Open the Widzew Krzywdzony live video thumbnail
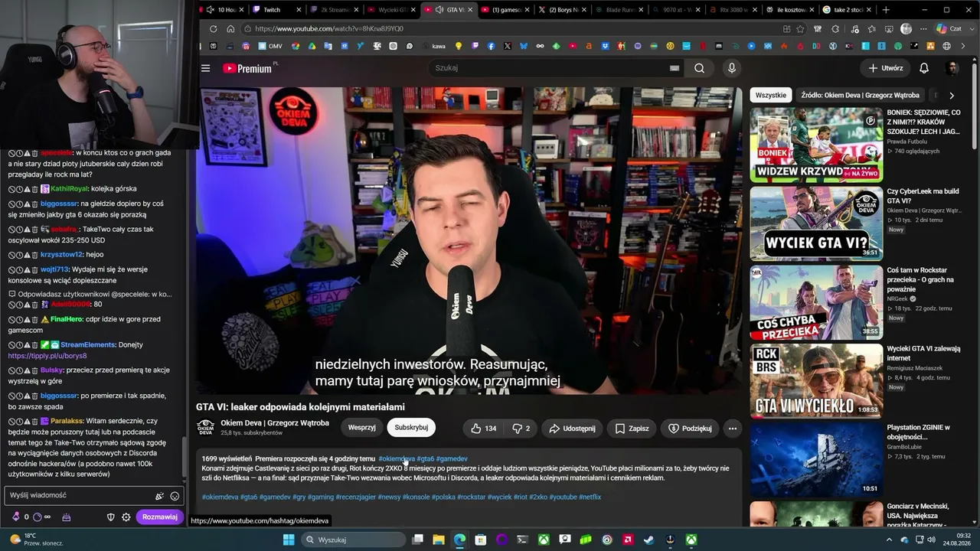This screenshot has height=551, width=980. tap(816, 145)
